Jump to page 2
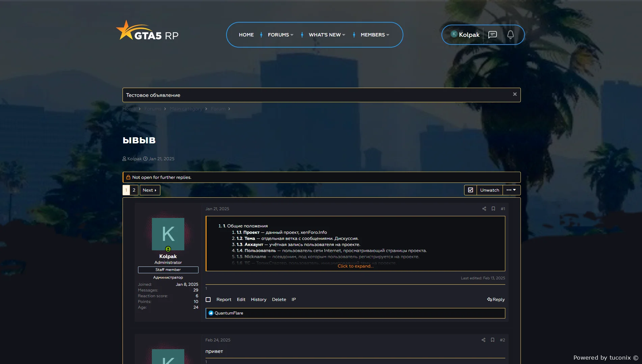Image resolution: width=642 pixels, height=364 pixels. pos(134,190)
